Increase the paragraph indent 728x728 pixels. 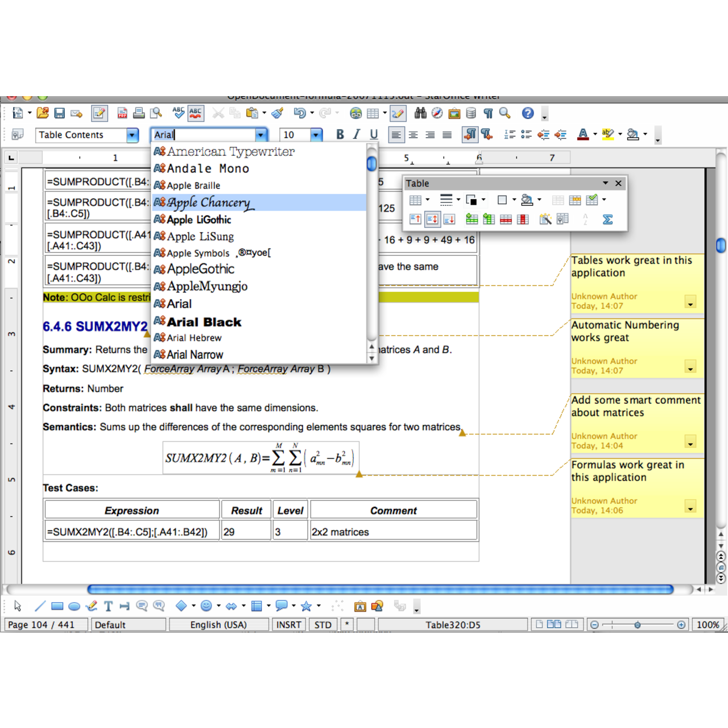(x=560, y=135)
